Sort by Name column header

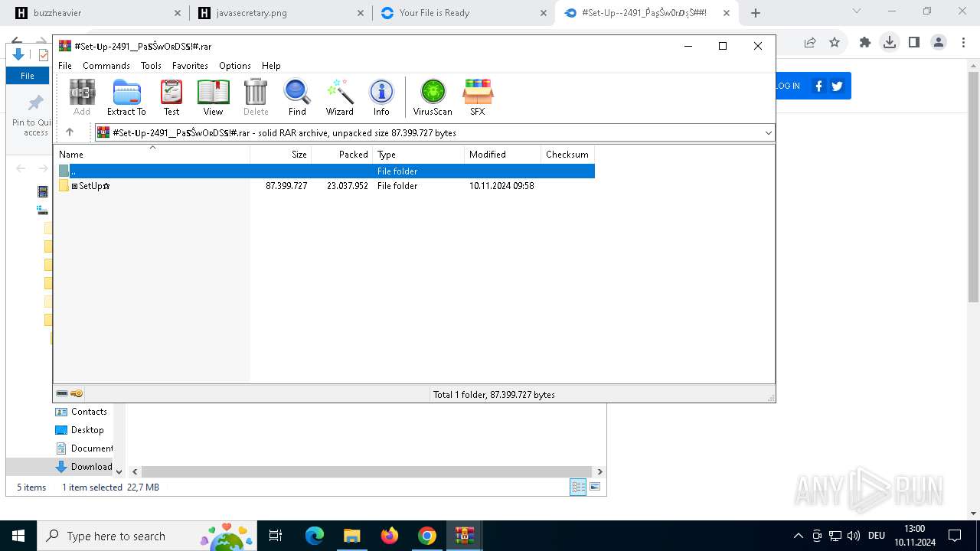click(x=152, y=154)
